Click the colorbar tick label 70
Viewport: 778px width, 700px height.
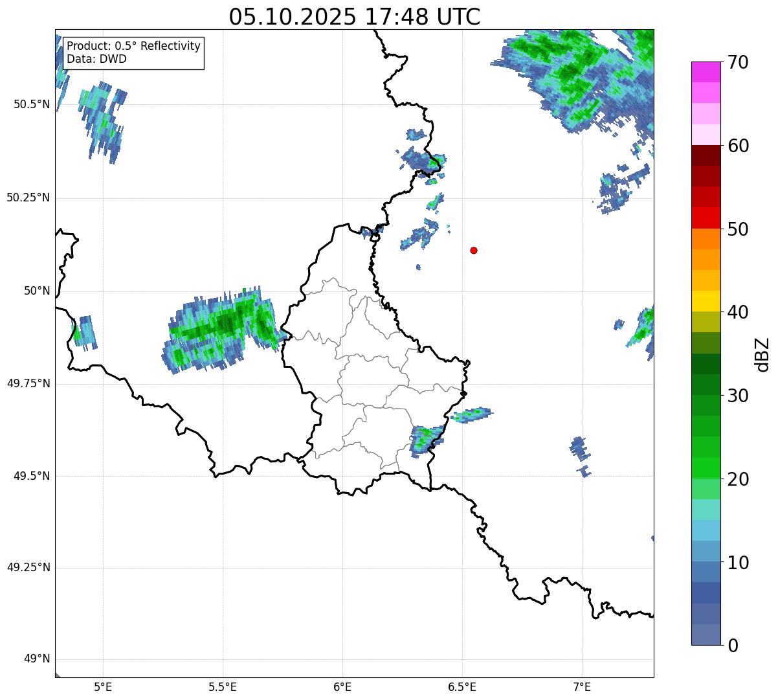738,62
